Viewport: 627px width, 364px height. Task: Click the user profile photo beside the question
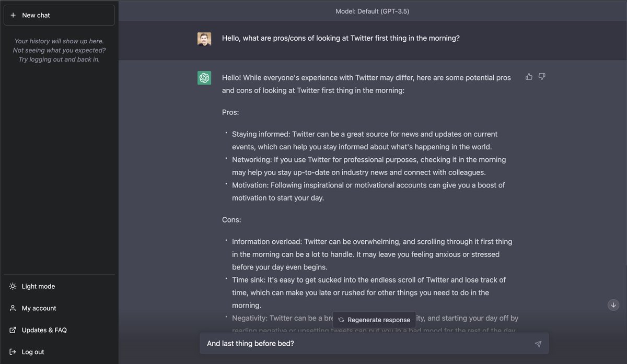204,39
